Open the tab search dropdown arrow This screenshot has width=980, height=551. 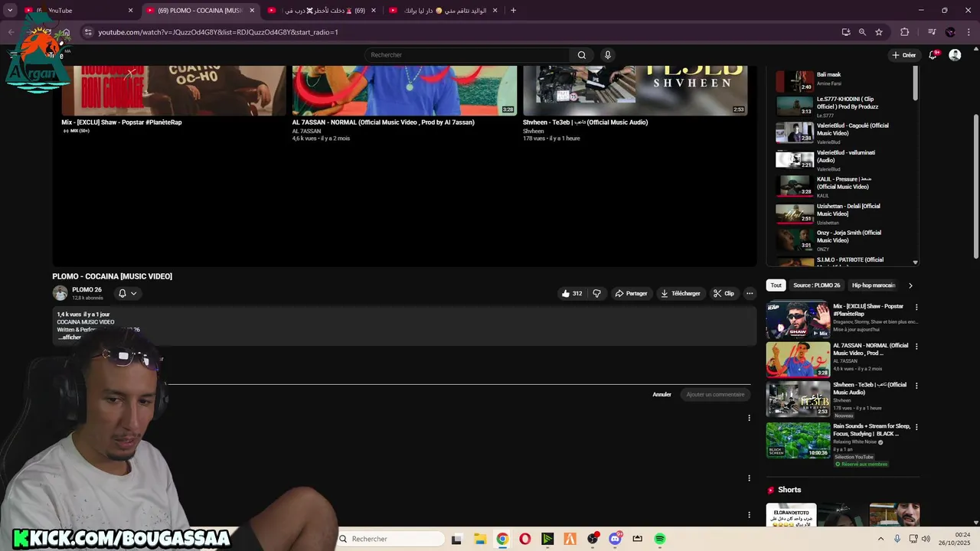click(10, 11)
